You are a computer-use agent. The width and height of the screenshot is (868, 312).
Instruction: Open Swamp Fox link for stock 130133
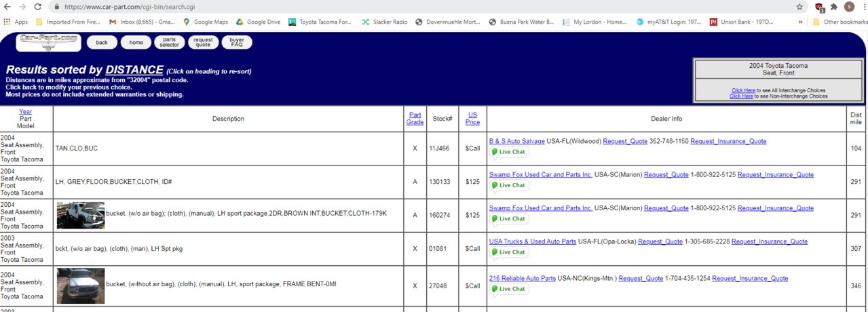click(541, 174)
